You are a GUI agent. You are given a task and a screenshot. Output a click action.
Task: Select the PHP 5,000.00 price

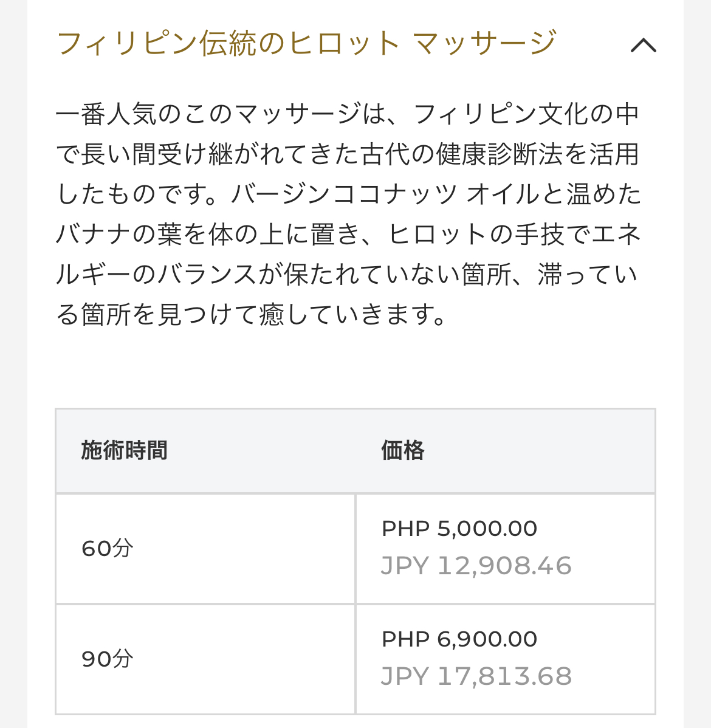pyautogui.click(x=459, y=528)
